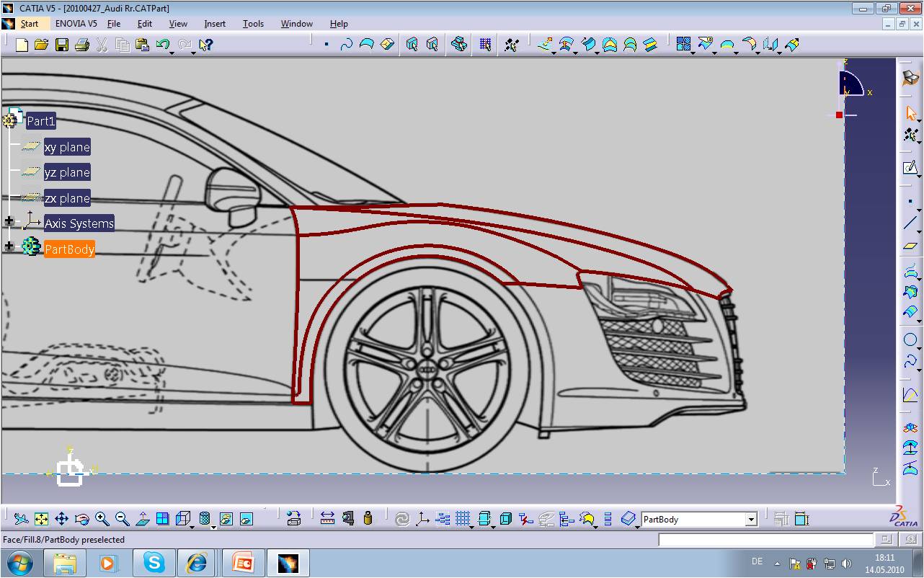924x578 pixels.
Task: Open a file with the folder icon
Action: coord(41,45)
